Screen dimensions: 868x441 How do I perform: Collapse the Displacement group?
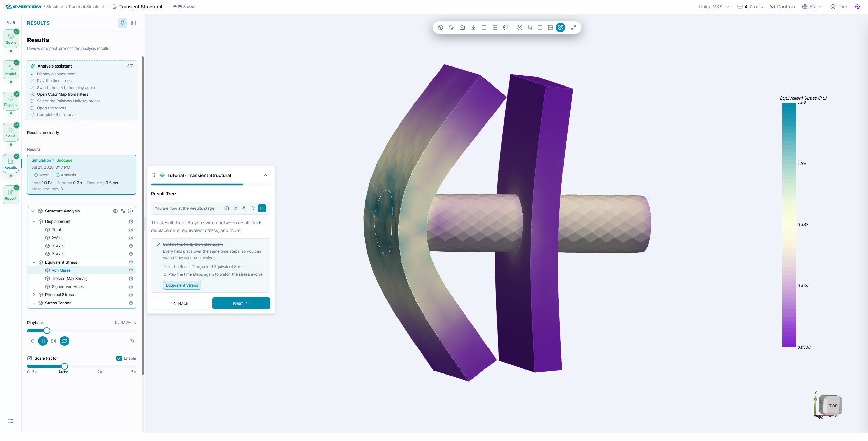pyautogui.click(x=34, y=222)
